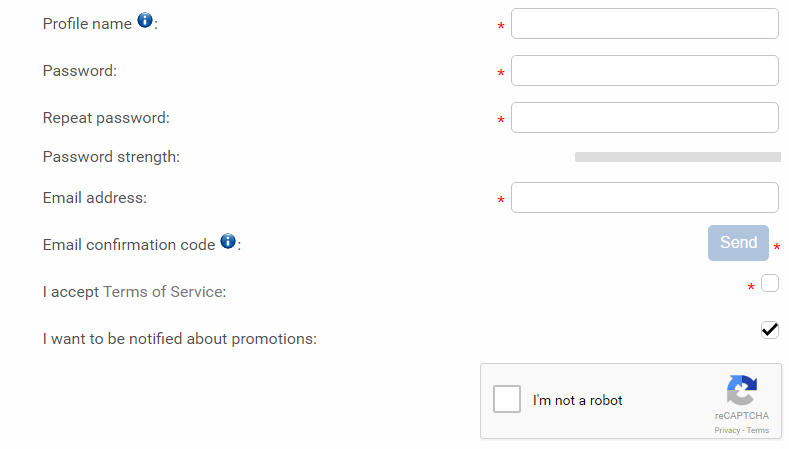Click the Email address label text
The width and height of the screenshot is (789, 449).
tap(95, 198)
